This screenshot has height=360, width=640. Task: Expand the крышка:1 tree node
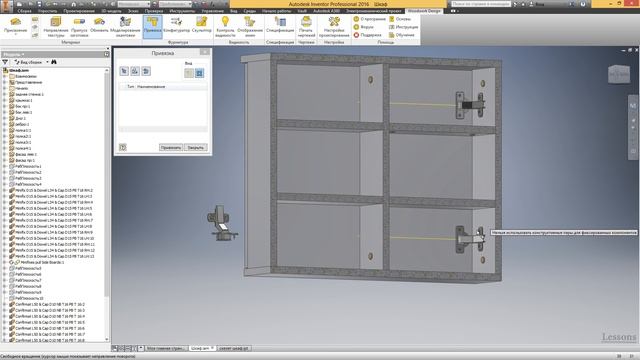pyautogui.click(x=4, y=100)
